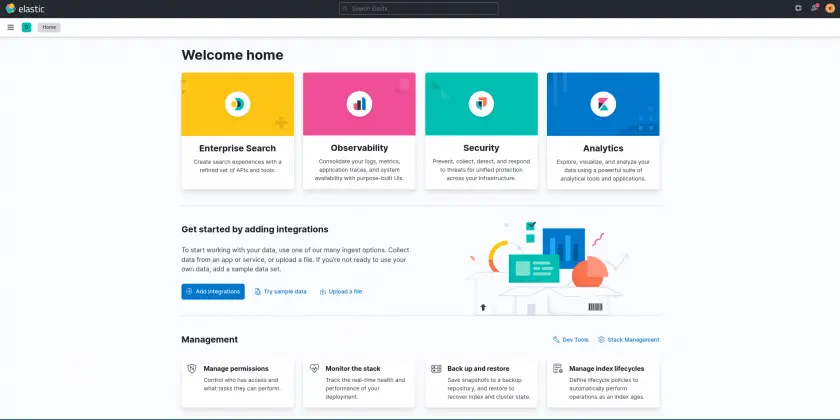Select the Home breadcrumb
The height and width of the screenshot is (420, 840).
tap(49, 27)
